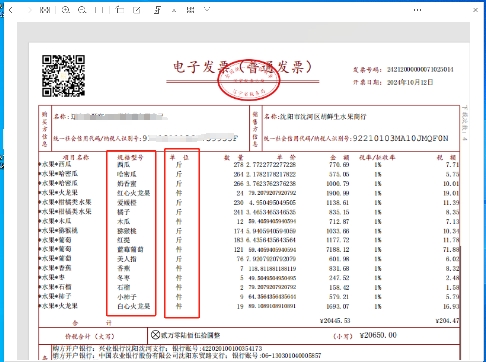Click the amount value 1177.72

(338, 240)
